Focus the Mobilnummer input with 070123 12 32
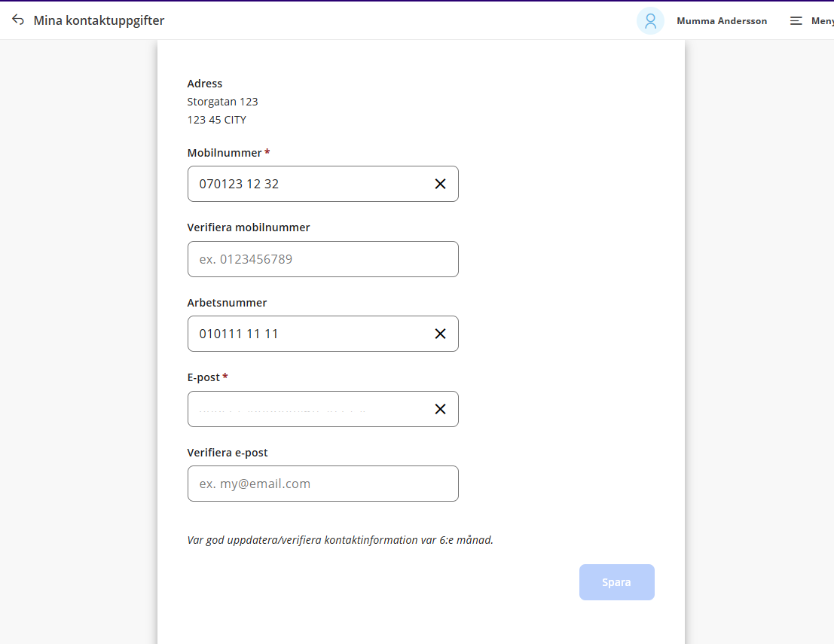 coord(309,184)
